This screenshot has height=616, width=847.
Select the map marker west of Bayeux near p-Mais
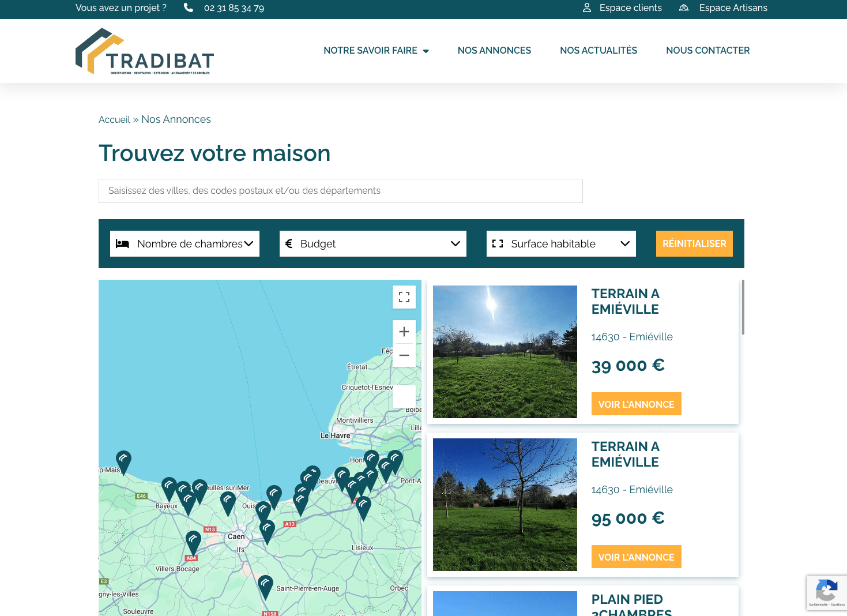(123, 463)
